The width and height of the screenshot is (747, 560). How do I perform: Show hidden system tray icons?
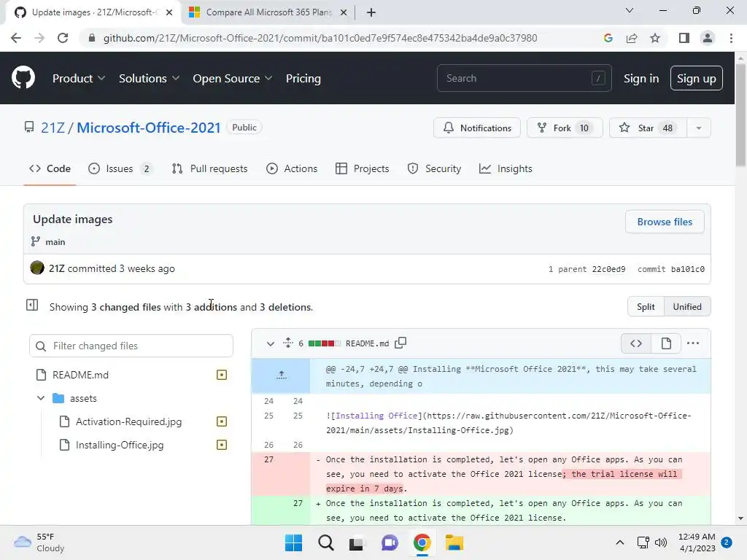coord(620,542)
